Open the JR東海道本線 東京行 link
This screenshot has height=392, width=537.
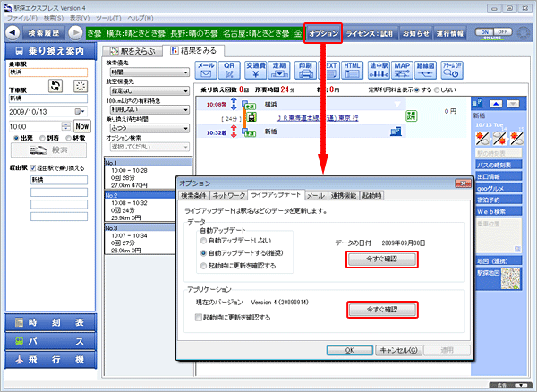pos(318,118)
